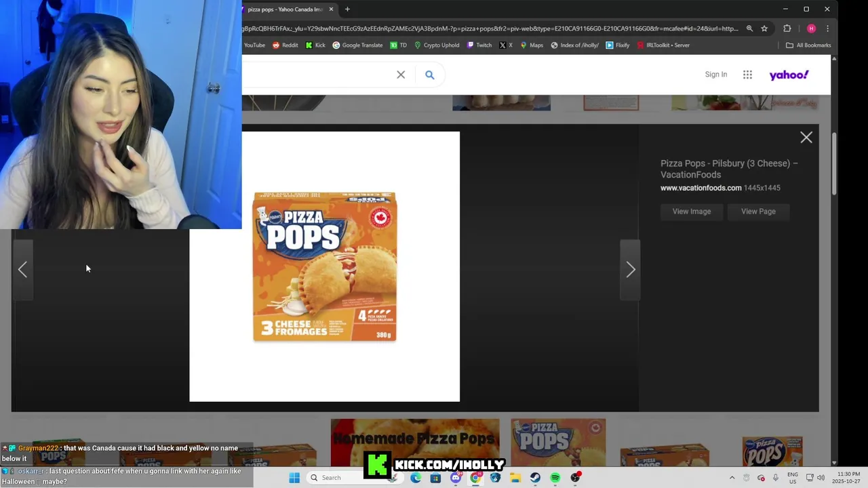Open Spotify from the taskbar

[x=555, y=478]
